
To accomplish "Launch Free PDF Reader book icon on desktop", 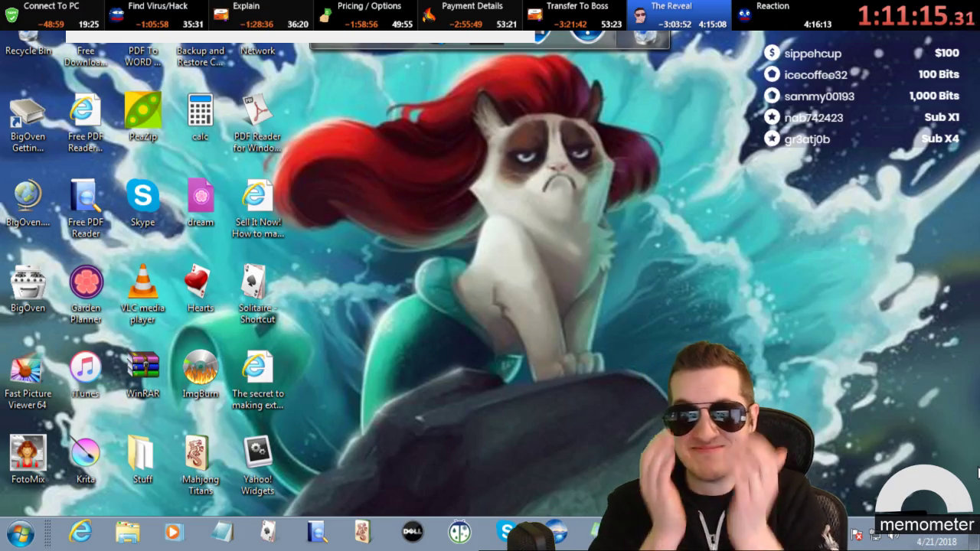I will pyautogui.click(x=86, y=208).
